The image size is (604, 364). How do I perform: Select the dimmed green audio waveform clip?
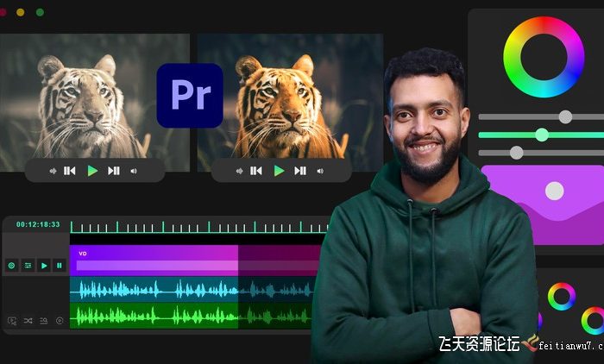274,316
